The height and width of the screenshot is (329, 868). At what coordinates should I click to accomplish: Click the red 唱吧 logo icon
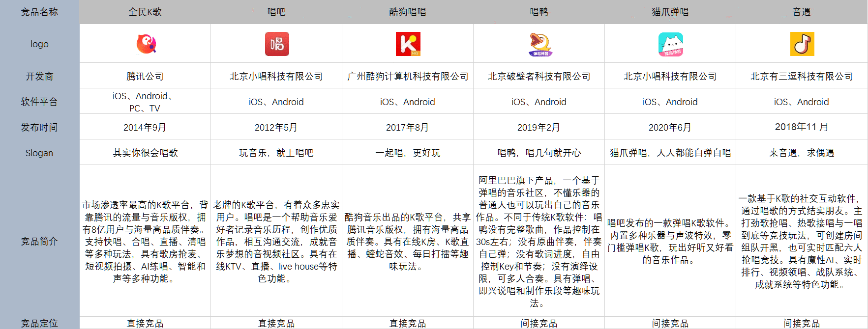[277, 44]
